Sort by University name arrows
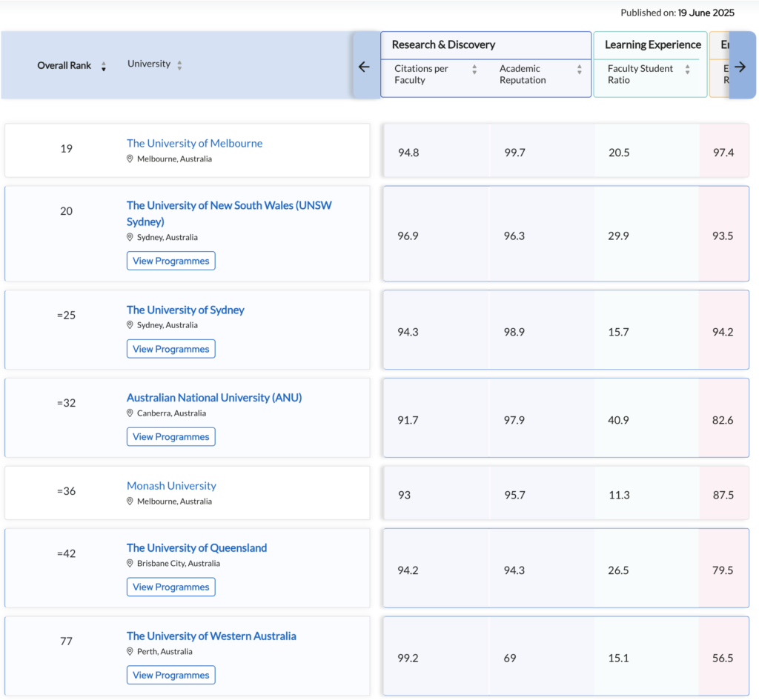Viewport: 759px width, 700px height. pos(179,65)
